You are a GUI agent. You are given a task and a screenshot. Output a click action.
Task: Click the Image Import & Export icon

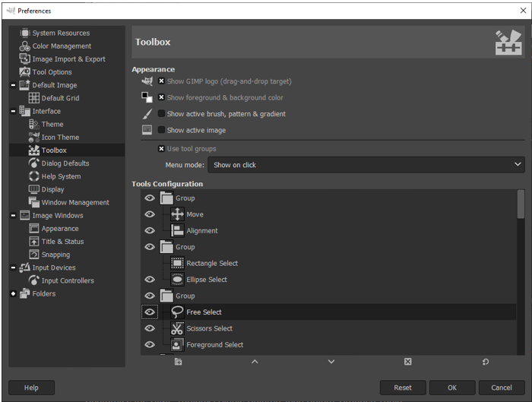click(x=25, y=59)
